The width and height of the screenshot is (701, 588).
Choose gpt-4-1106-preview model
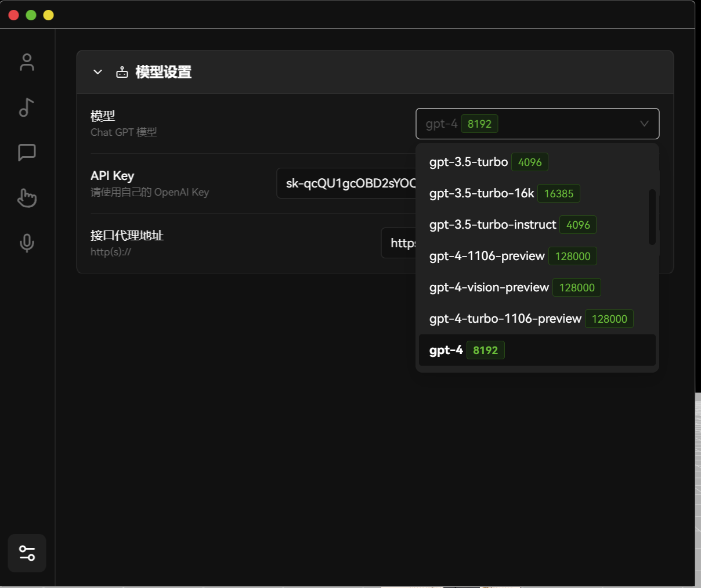point(537,256)
